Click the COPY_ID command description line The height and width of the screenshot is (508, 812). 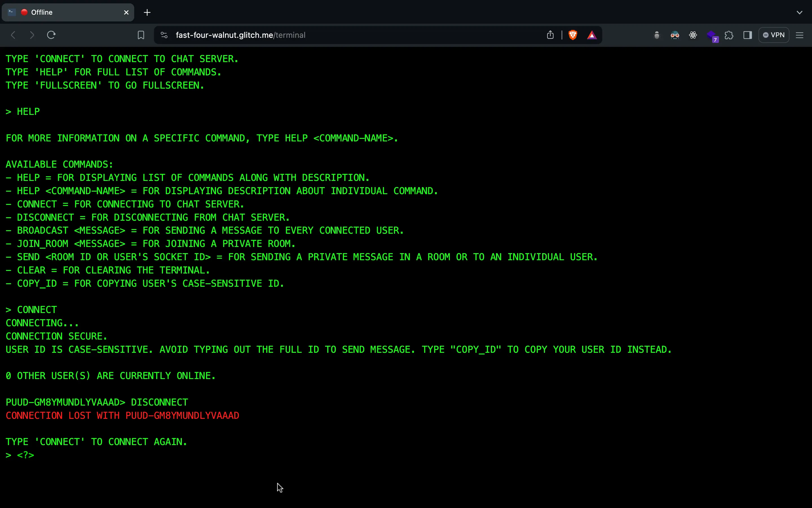coord(145,284)
